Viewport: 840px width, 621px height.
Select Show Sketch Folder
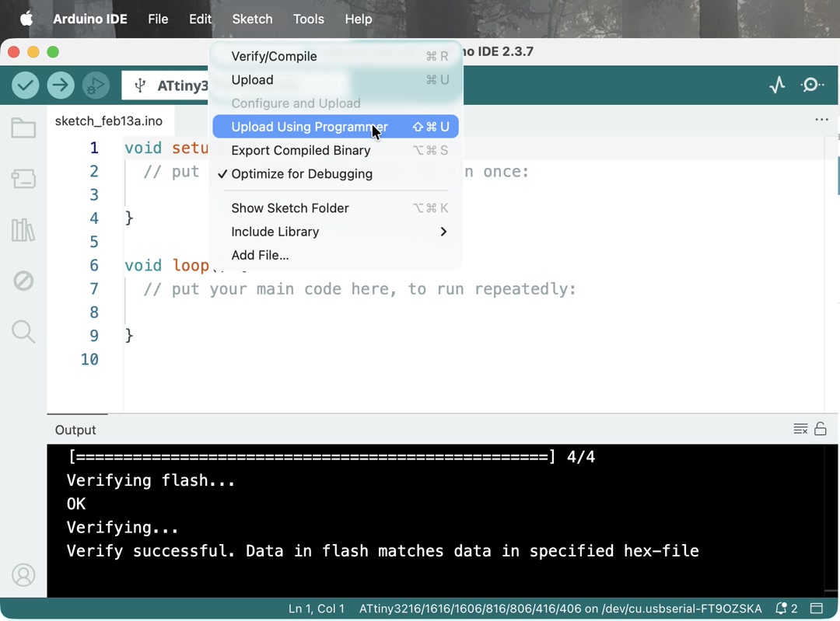coord(335,208)
